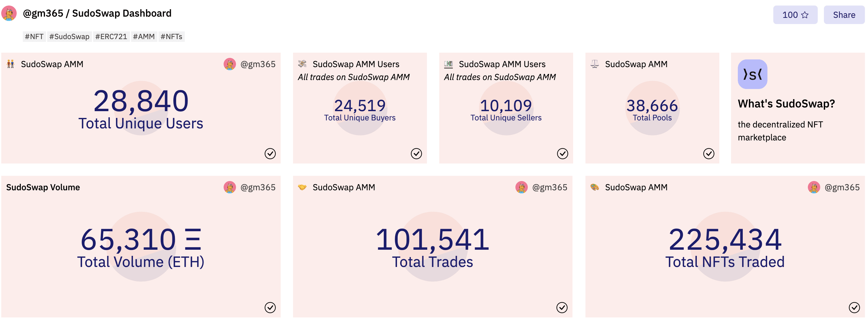Click the scales emoji on Total Pools card

595,64
